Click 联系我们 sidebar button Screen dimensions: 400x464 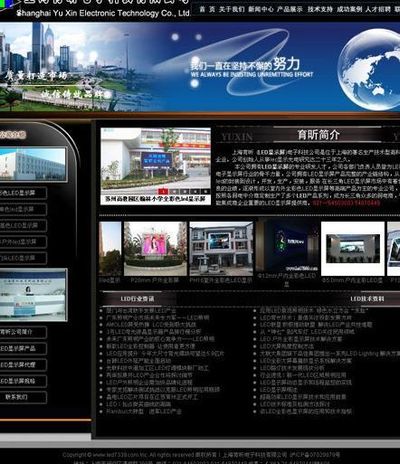click(23, 397)
